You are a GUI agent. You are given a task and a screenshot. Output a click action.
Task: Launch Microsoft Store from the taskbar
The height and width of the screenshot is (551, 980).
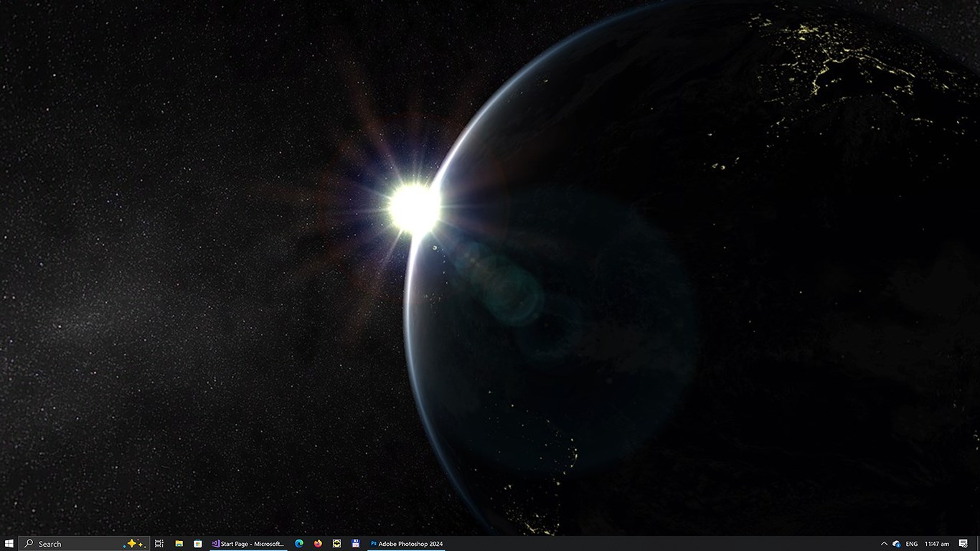coord(198,544)
